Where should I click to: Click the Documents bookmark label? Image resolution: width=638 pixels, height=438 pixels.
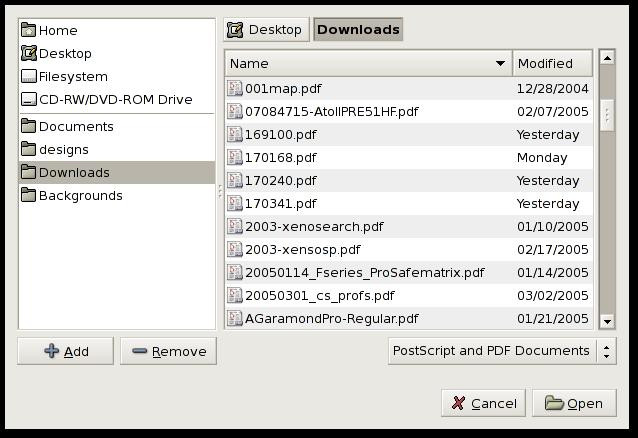pyautogui.click(x=76, y=127)
